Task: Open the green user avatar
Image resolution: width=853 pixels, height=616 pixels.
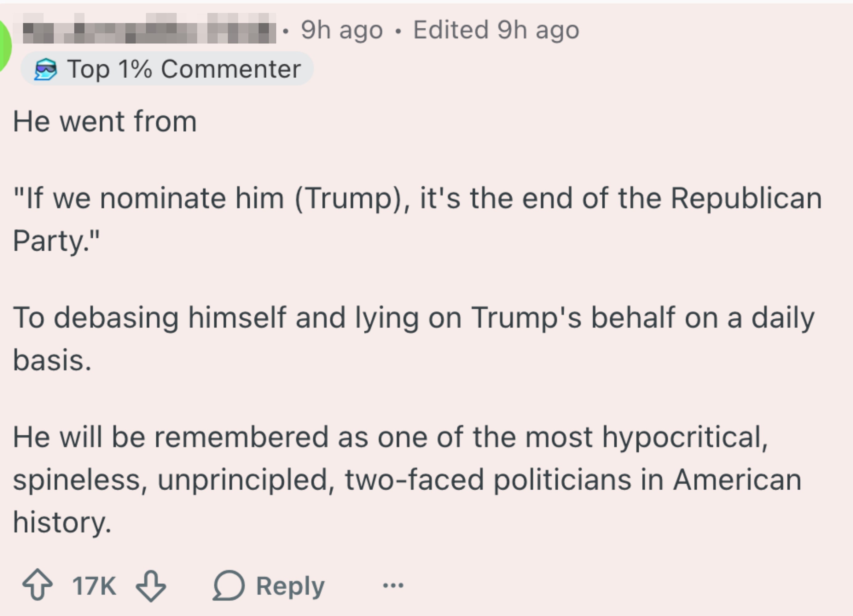Action: (x=5, y=45)
